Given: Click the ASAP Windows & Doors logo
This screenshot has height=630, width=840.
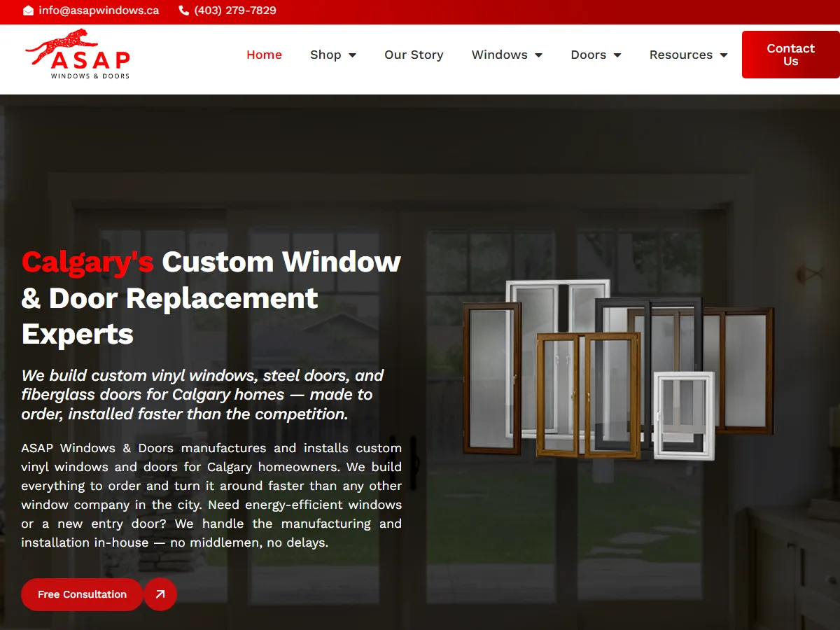Looking at the screenshot, I should click(x=78, y=54).
